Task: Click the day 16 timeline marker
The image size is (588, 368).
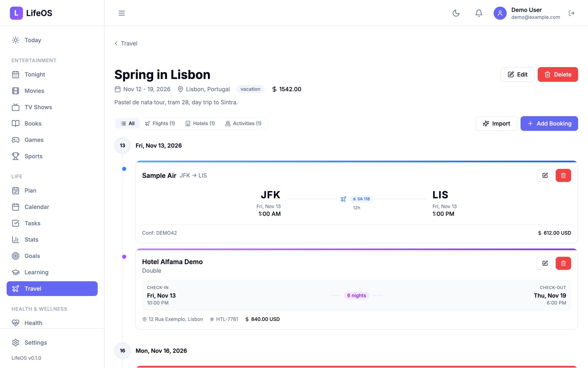Action: (x=122, y=351)
